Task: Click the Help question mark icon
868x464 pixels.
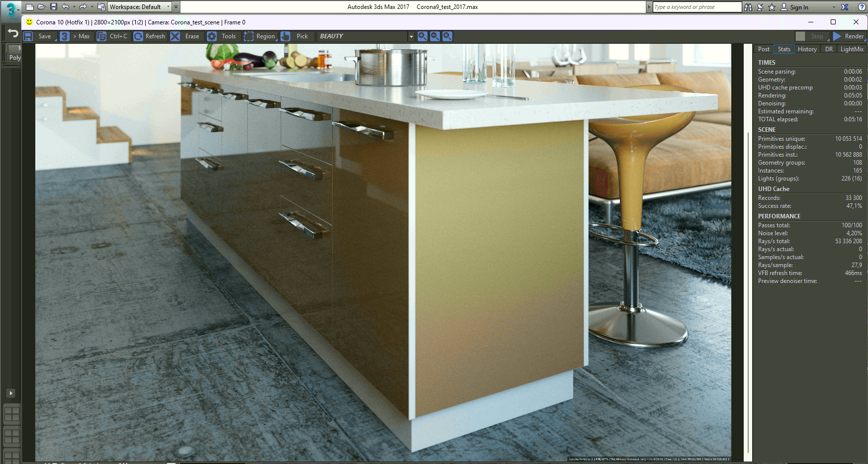Action: point(862,7)
